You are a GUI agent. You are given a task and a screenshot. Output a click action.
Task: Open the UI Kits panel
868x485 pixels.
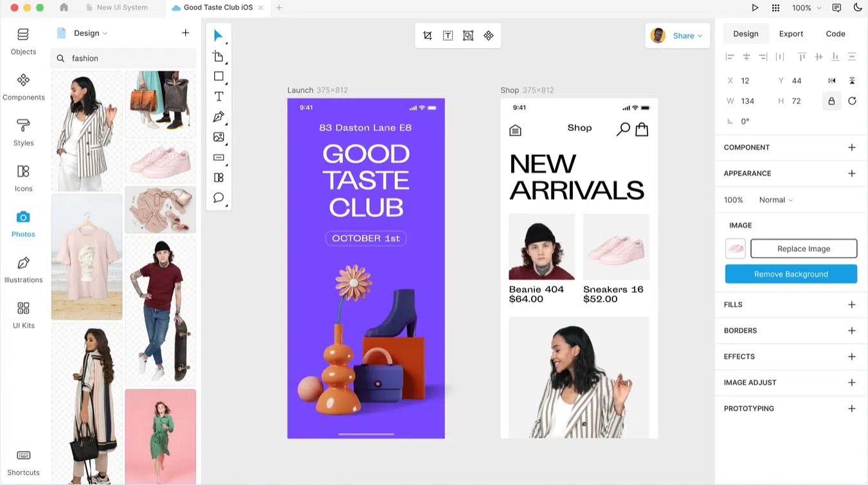[23, 315]
